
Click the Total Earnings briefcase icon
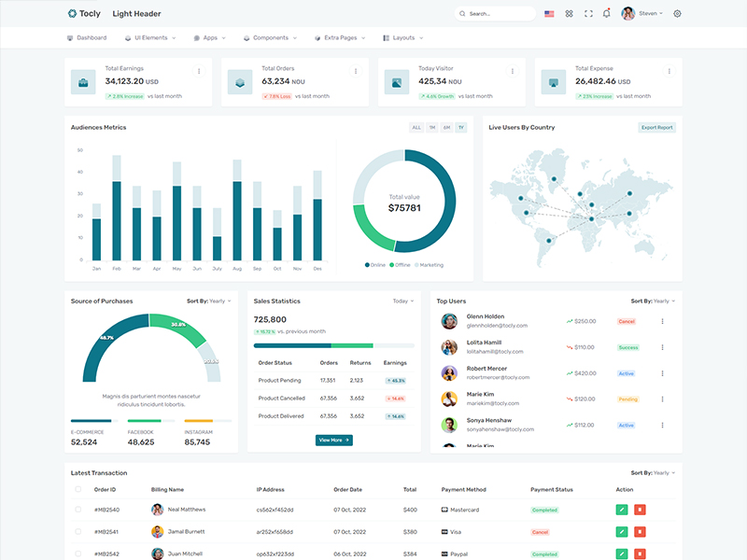coord(83,82)
